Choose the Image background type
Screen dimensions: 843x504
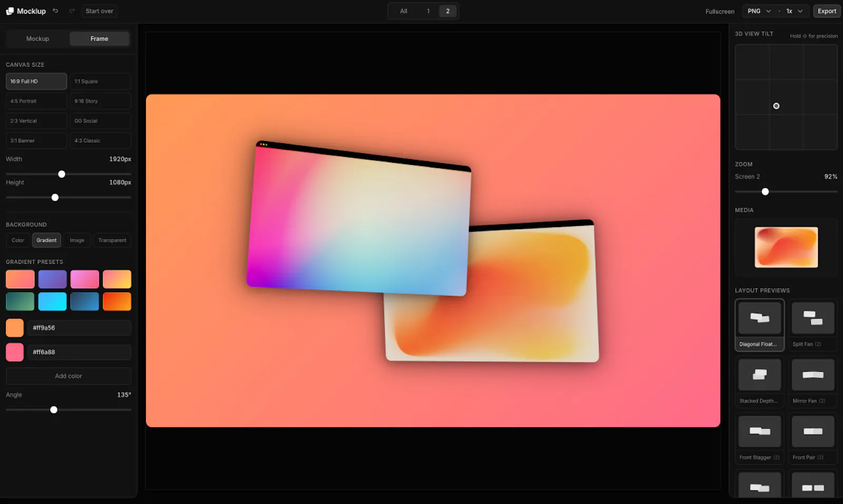77,240
